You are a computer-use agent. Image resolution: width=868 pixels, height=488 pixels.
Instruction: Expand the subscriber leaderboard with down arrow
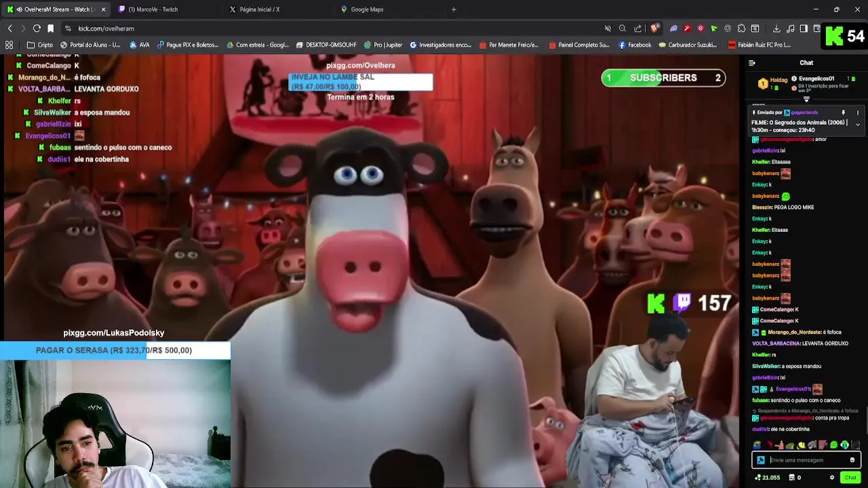(x=806, y=99)
